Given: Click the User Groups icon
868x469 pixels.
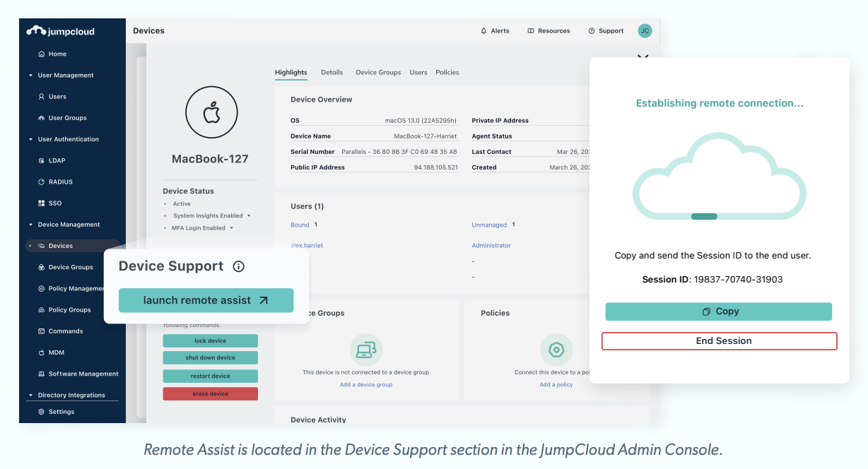Looking at the screenshot, I should pos(42,118).
